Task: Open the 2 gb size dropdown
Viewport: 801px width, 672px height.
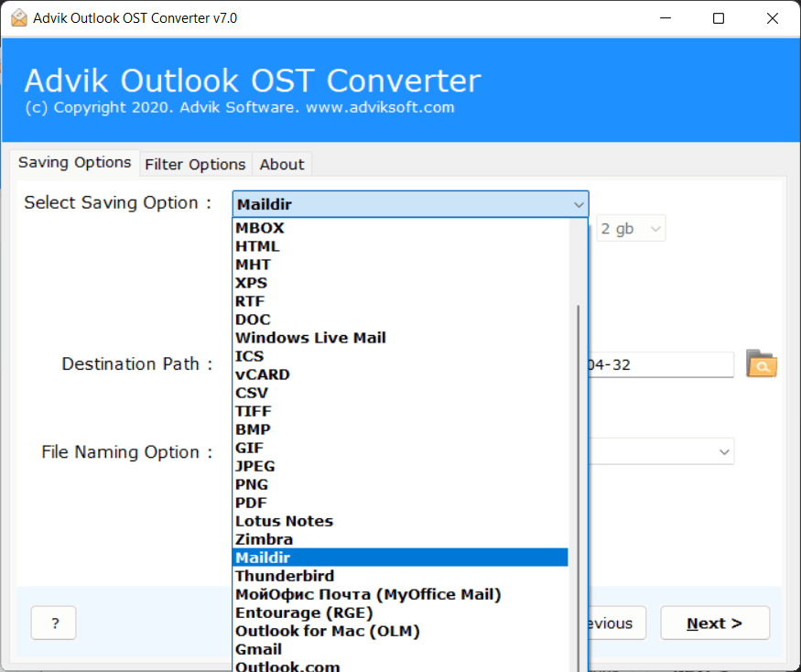Action: click(631, 229)
